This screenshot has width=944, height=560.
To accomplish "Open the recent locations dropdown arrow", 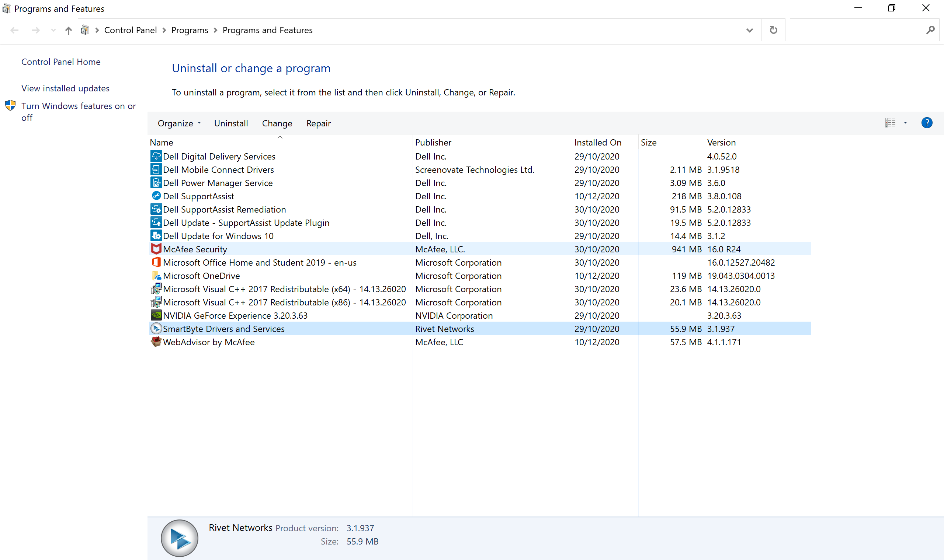I will [53, 30].
